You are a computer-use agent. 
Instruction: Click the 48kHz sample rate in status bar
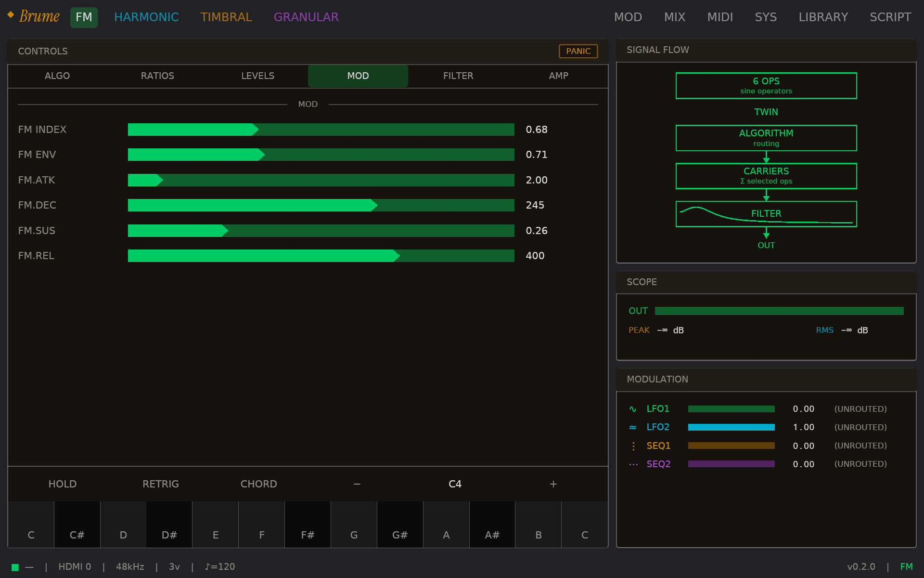coord(130,567)
